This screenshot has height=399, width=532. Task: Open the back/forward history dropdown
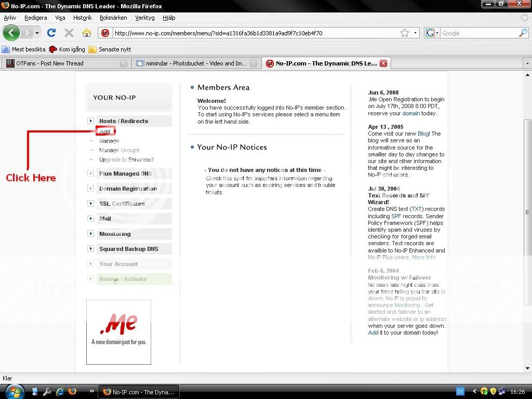pos(37,33)
